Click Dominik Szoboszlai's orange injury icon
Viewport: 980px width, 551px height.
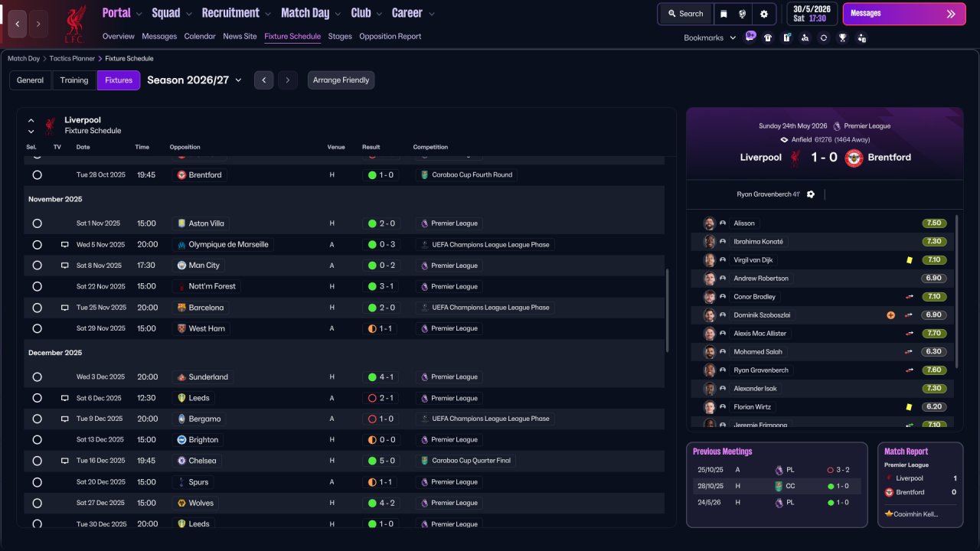(x=890, y=315)
